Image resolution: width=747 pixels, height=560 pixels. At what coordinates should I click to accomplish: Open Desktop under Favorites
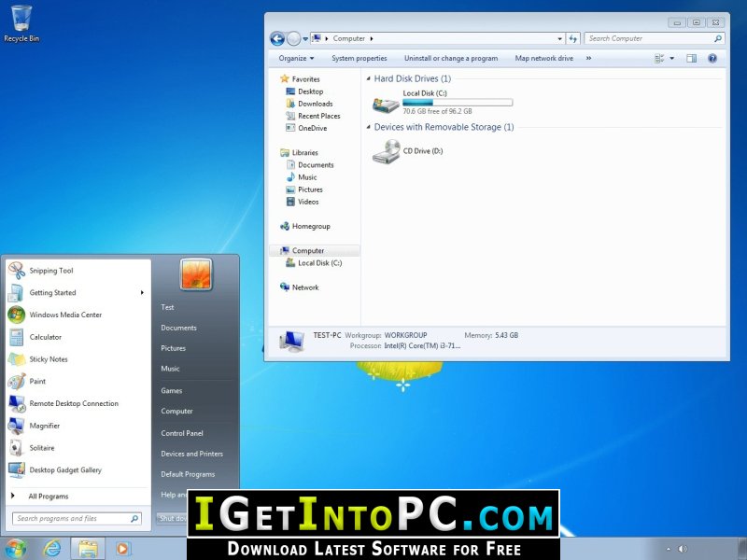[x=304, y=91]
